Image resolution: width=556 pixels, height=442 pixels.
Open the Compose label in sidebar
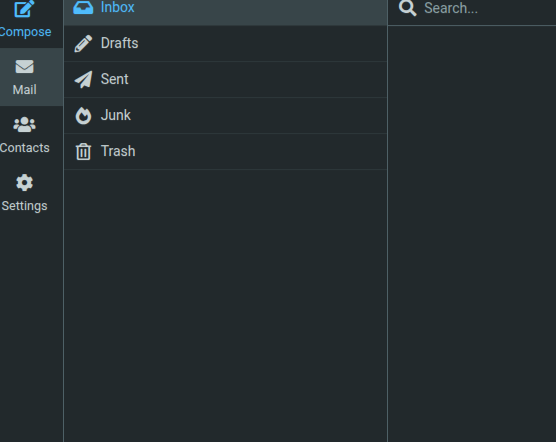click(25, 32)
